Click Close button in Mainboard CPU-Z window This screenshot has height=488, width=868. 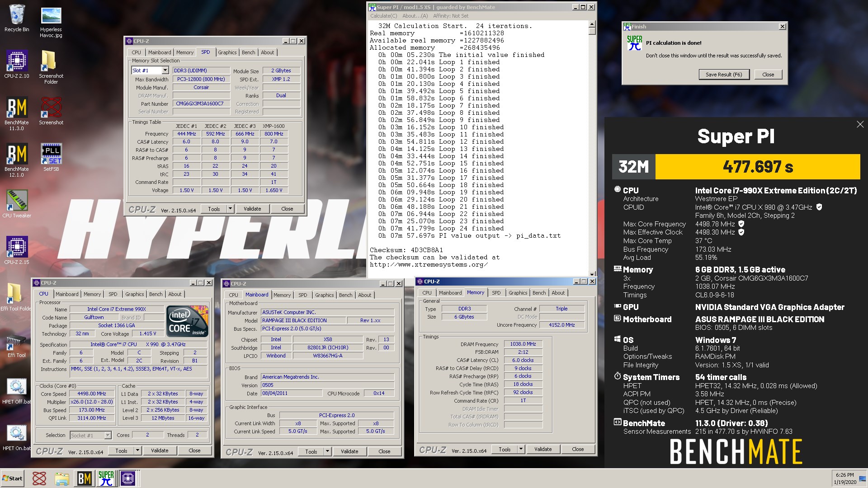tap(384, 451)
